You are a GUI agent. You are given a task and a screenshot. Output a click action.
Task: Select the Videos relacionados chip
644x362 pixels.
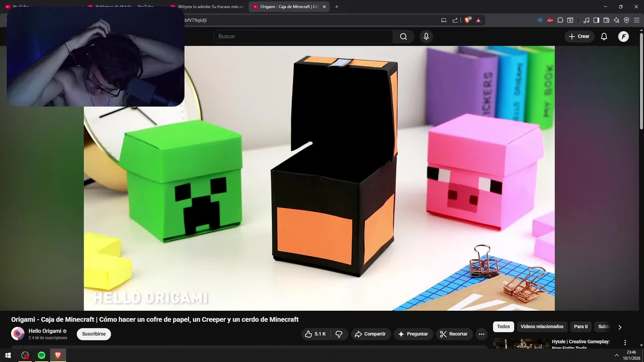(x=542, y=327)
